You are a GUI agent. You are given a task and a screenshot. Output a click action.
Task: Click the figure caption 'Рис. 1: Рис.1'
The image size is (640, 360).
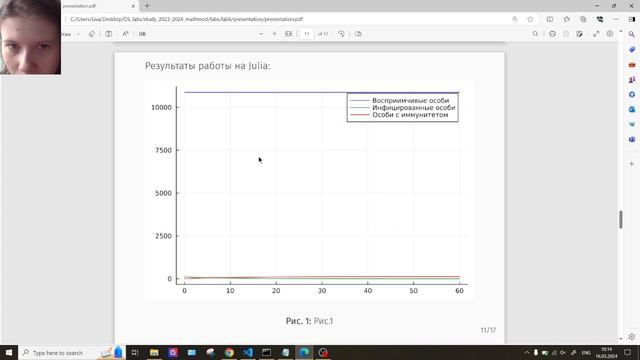coord(309,321)
